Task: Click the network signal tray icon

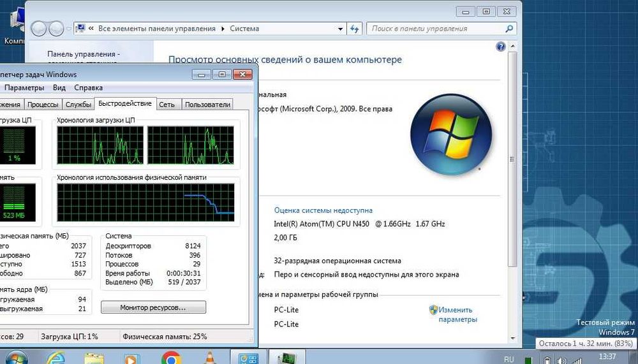Action: coord(577,360)
